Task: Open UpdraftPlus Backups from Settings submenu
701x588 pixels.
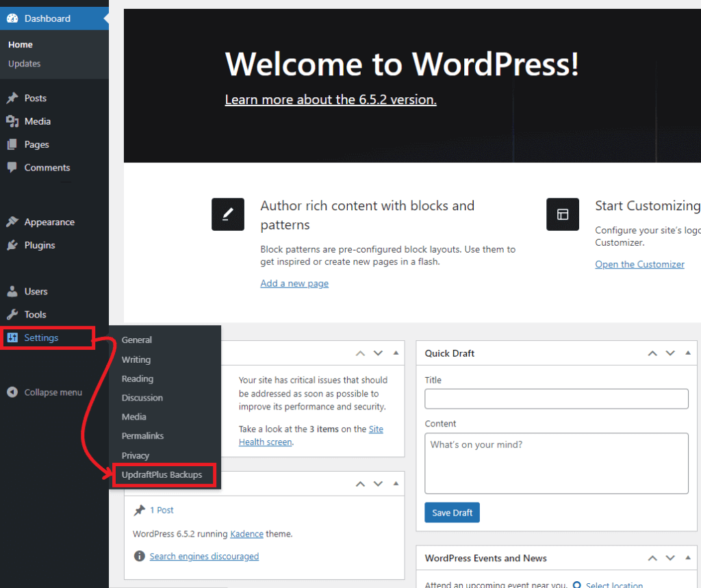Action: pyautogui.click(x=162, y=475)
